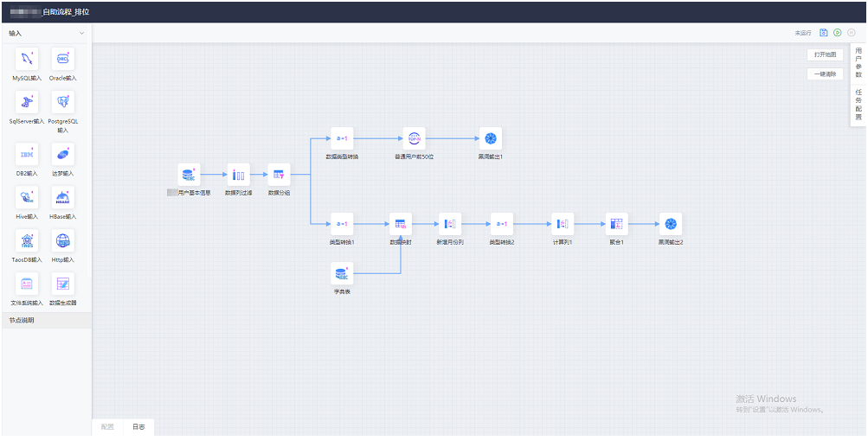Expand the 节点说明 section
Screen dimensions: 868x441
[46, 321]
